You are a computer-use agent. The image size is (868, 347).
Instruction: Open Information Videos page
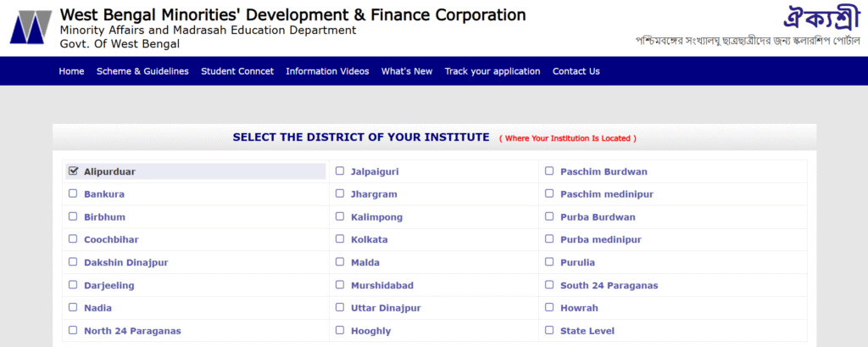(x=327, y=71)
